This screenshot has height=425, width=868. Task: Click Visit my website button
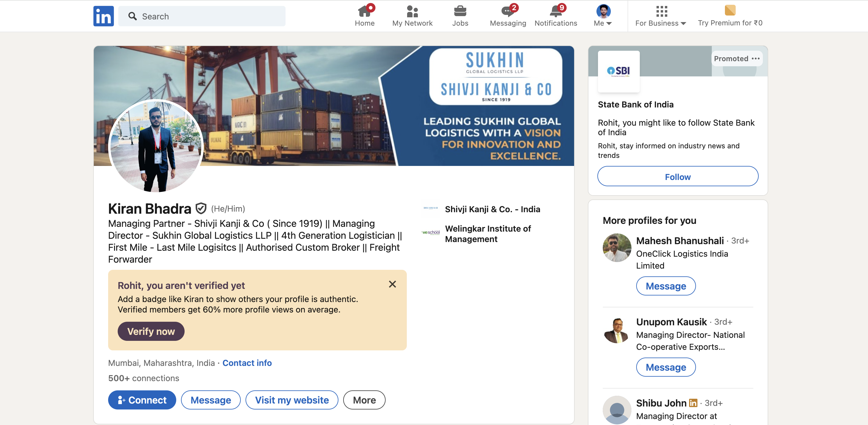292,400
